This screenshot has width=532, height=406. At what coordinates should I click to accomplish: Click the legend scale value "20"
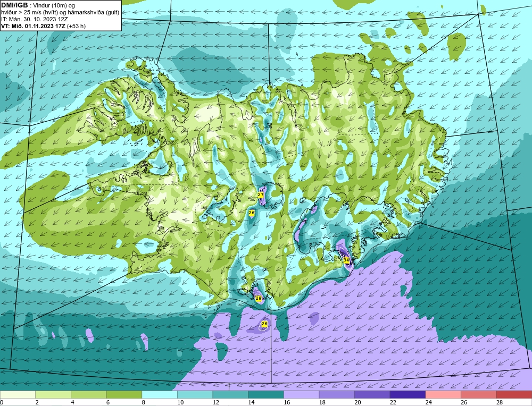[x=358, y=402]
